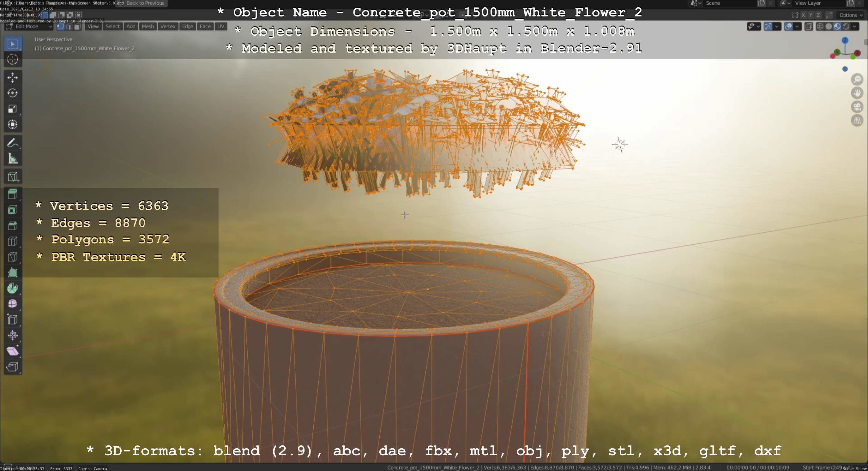Activate the 3D Cursor tool
Viewport: 868px width, 471px height.
click(13, 60)
